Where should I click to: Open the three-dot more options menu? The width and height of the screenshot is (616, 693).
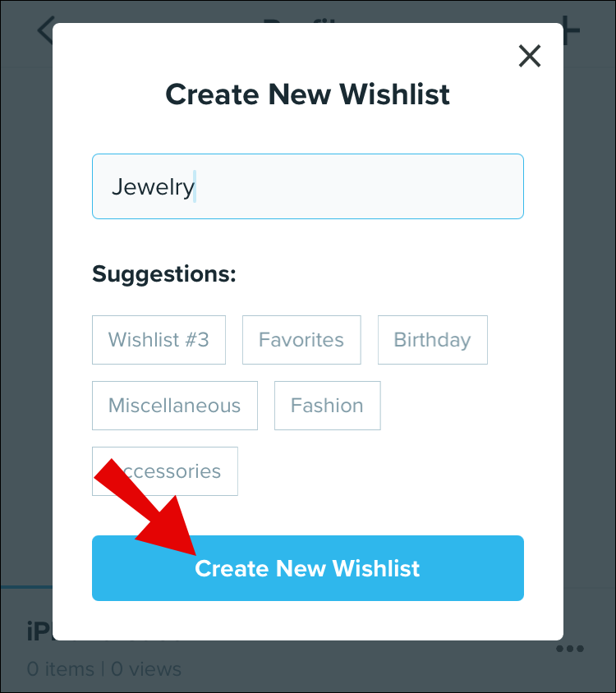pyautogui.click(x=569, y=649)
